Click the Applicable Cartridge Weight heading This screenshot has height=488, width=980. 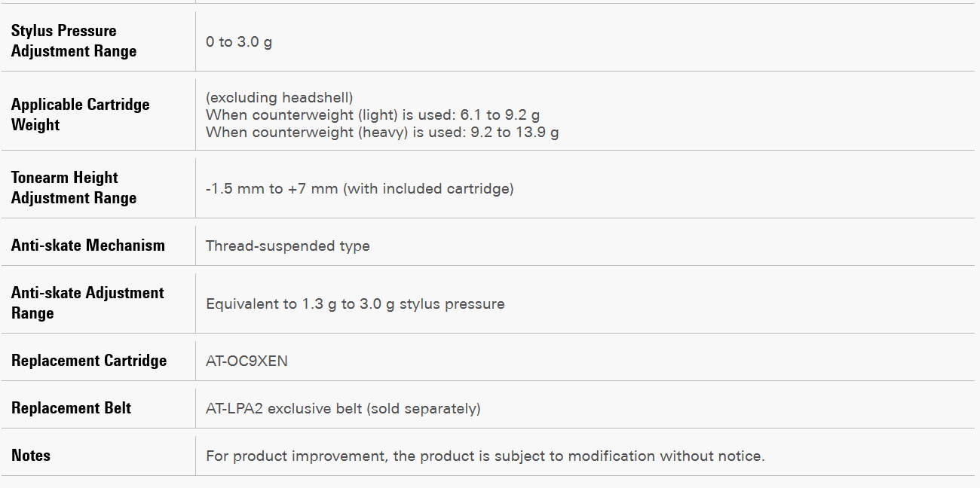pyautogui.click(x=80, y=114)
